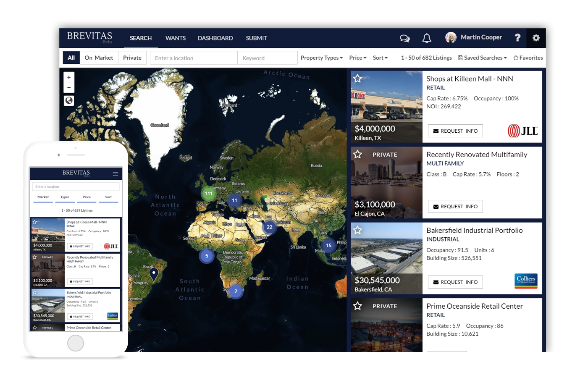Star the Recently Renovated Multifamily listing
Screen dimensions: 588x378
(357, 154)
